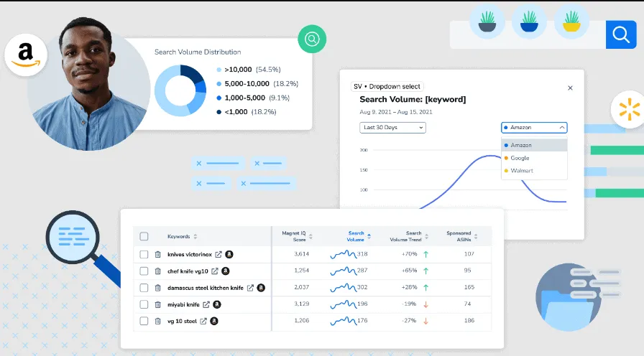Select Google in the dropdown list
644x356 pixels.
pyautogui.click(x=534, y=158)
